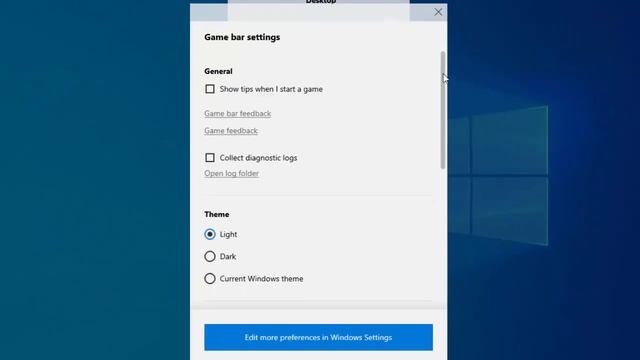Screen dimensions: 640x360
Task: Click the General section heading
Action: tap(218, 71)
